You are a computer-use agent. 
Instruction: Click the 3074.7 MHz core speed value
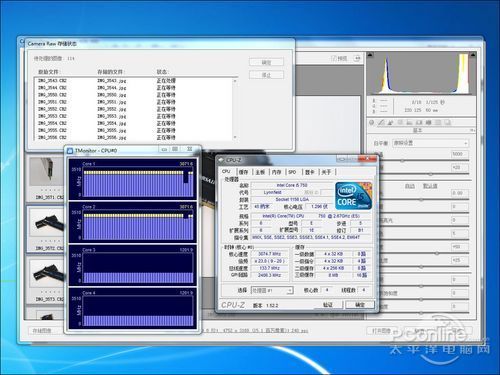coord(270,254)
